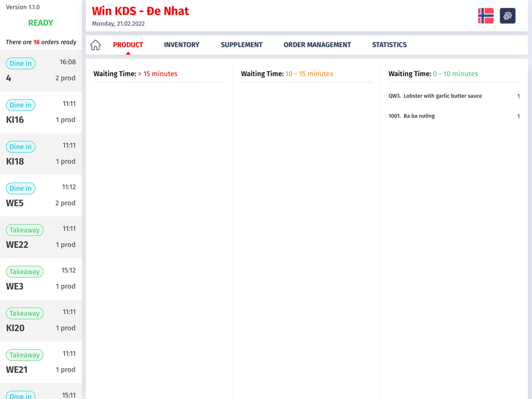Open the home screen via home icon
This screenshot has width=532, height=399.
(95, 45)
